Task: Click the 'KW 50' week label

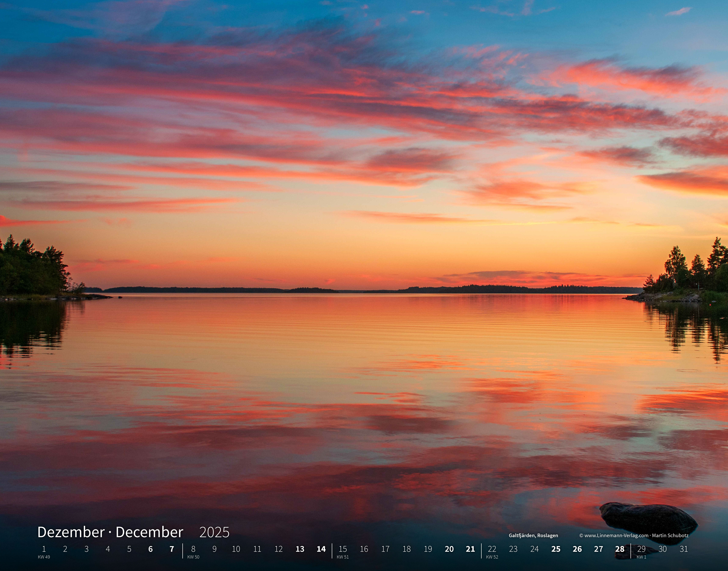Action: (193, 557)
